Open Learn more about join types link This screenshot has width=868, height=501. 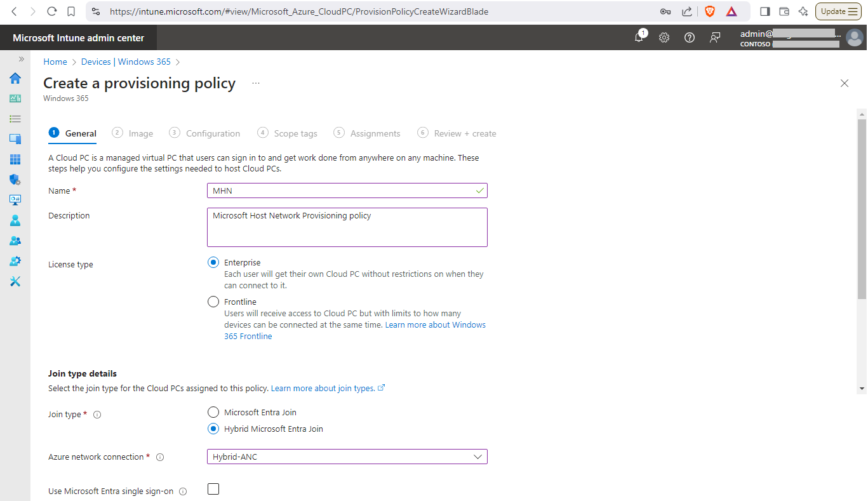(328, 388)
